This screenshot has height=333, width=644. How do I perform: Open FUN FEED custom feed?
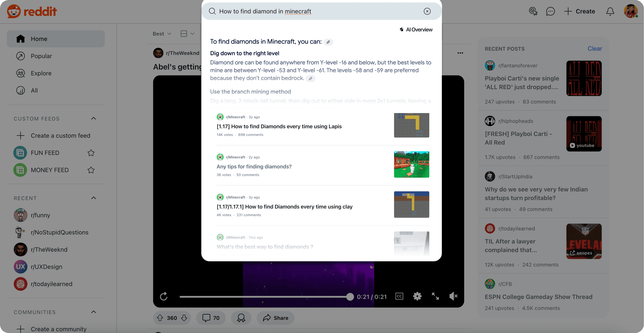point(45,153)
